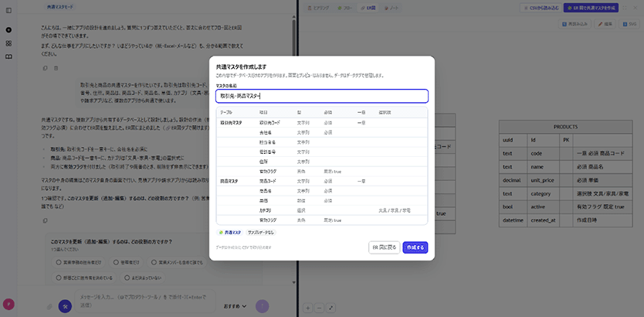Click the サンプルデータなし chip in dialog
This screenshot has height=317, width=644.
[261, 232]
